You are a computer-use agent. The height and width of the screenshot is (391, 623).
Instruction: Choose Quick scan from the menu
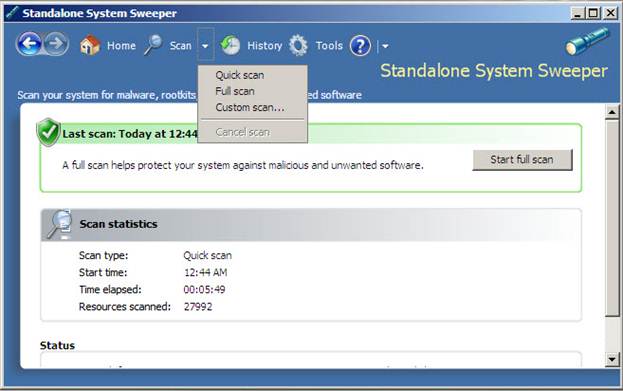(252, 75)
